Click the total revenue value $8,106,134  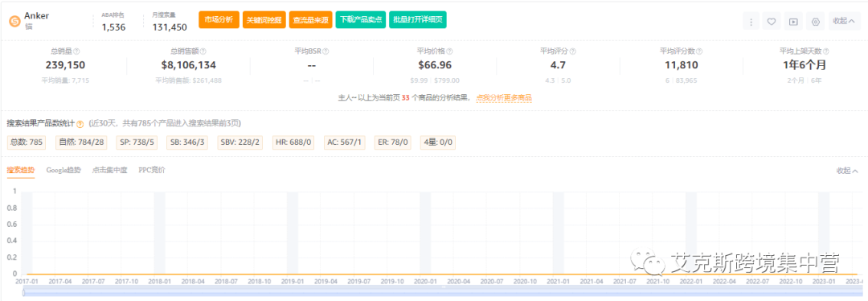coord(189,65)
